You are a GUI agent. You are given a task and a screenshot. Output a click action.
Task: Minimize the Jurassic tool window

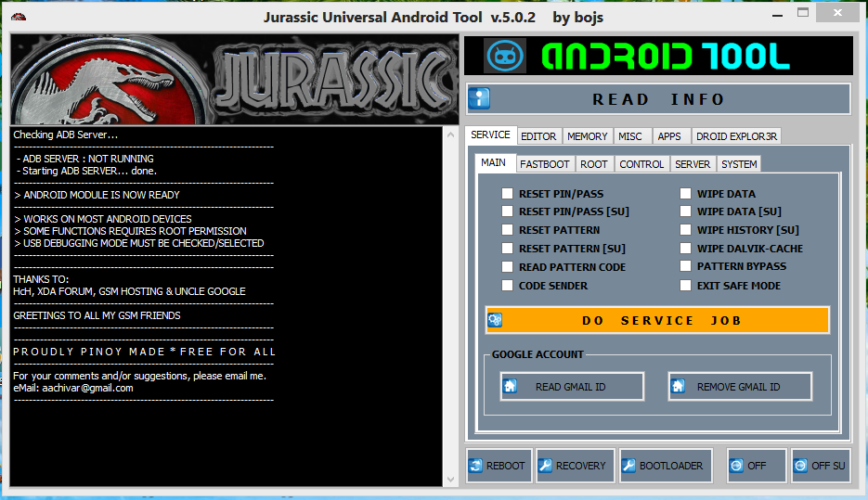[x=777, y=15]
